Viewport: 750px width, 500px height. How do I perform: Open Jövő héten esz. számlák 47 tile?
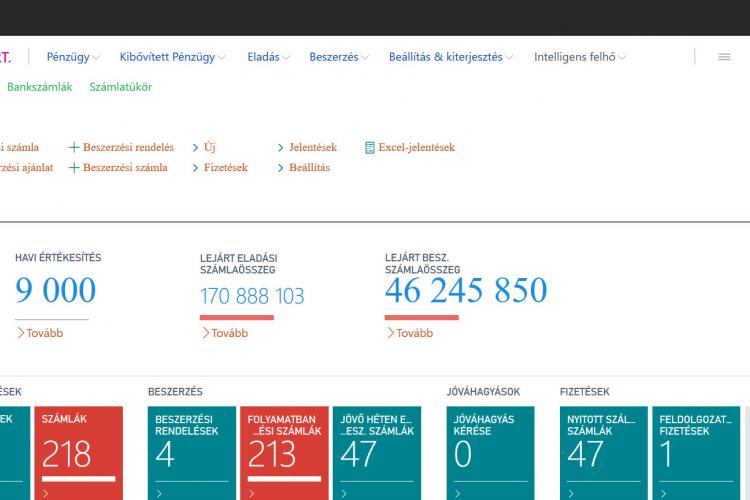(x=377, y=453)
